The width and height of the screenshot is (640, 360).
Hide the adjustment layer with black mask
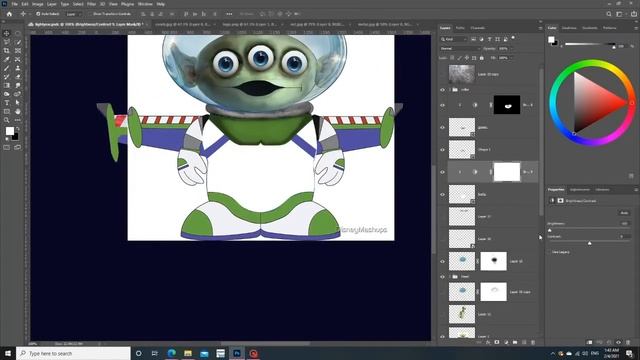442,105
